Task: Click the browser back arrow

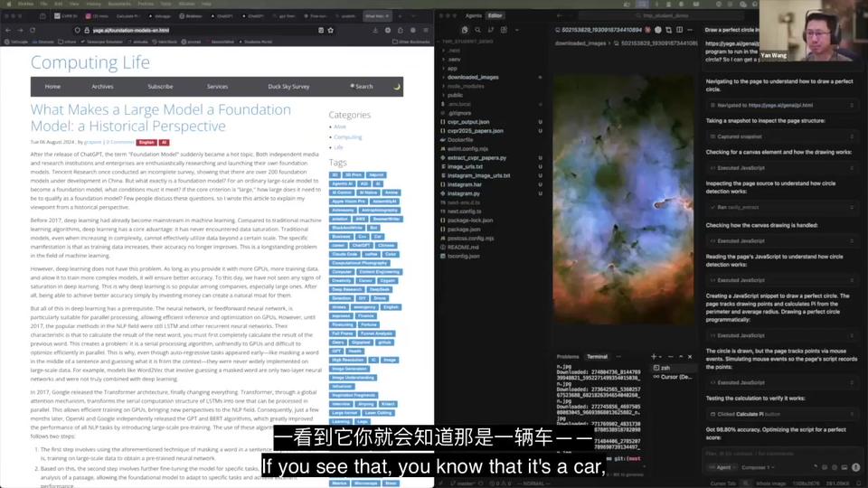Action: pyautogui.click(x=8, y=30)
